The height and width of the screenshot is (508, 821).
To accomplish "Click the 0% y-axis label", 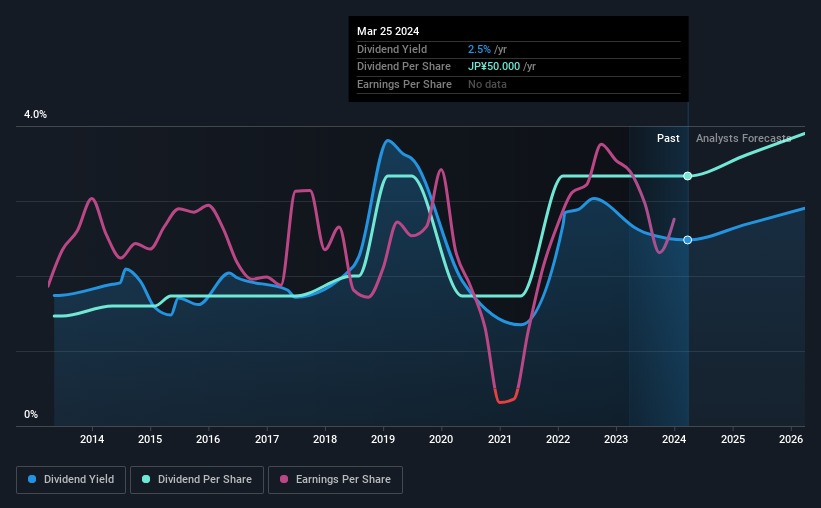I will pos(31,414).
